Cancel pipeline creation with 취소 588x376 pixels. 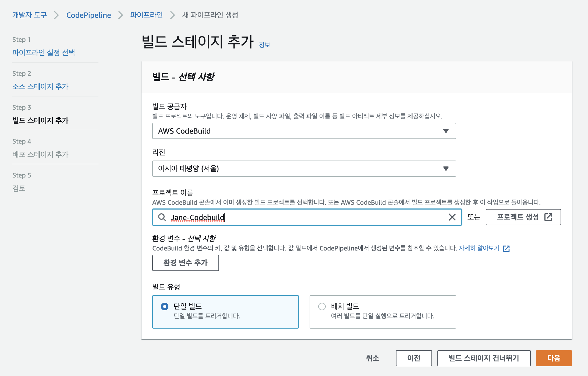[x=373, y=358]
